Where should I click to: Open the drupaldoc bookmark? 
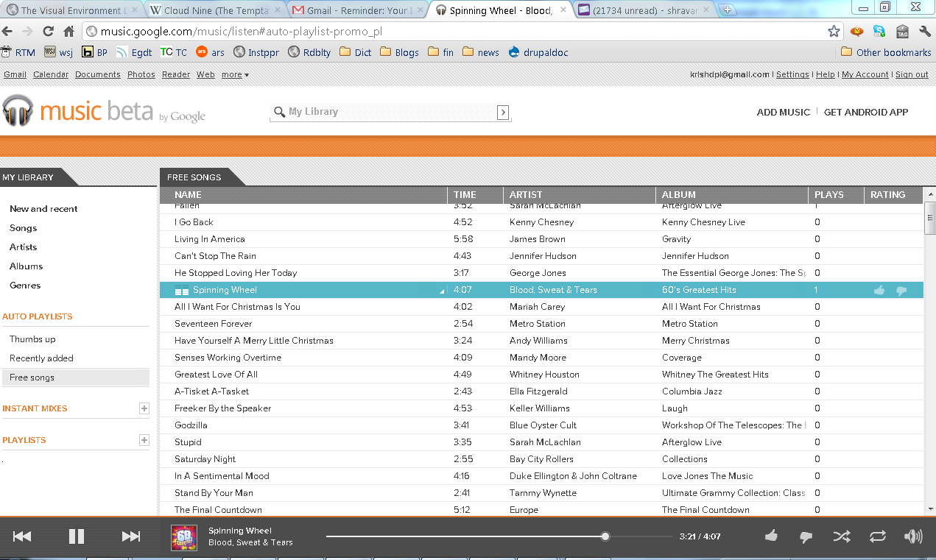tap(538, 52)
